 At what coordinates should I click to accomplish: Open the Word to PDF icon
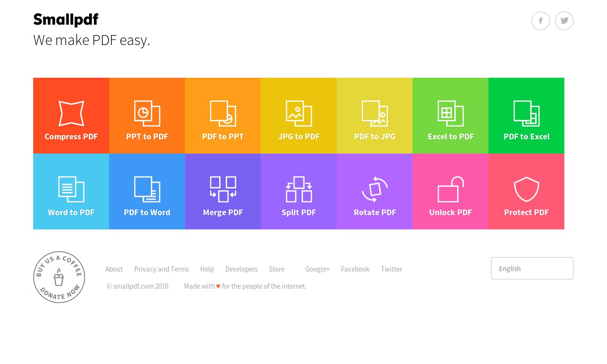[x=71, y=189]
